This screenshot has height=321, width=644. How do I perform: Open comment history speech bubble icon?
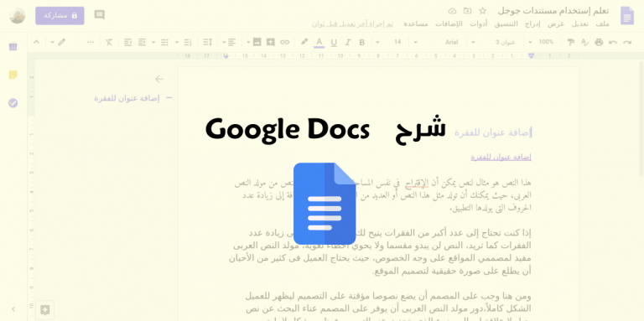(100, 15)
